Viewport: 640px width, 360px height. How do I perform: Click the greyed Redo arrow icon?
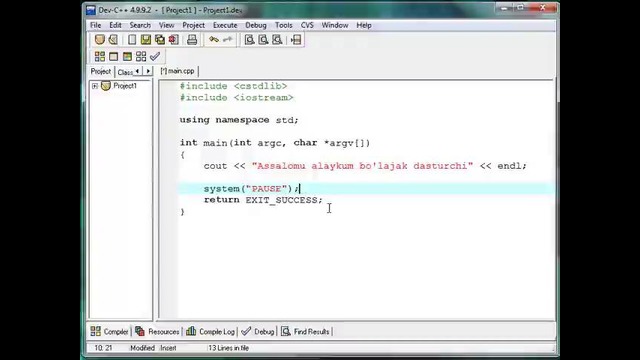pos(228,40)
